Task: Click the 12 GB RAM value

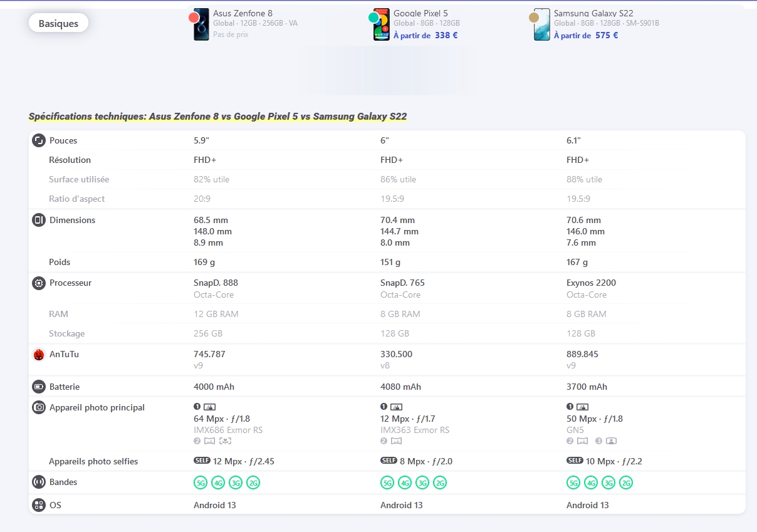Action: [216, 314]
